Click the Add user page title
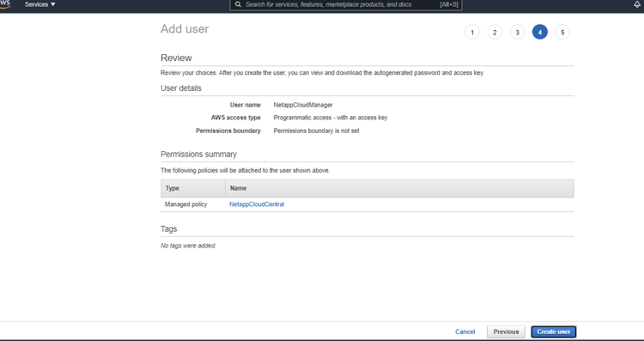The image size is (644, 341). (x=185, y=28)
